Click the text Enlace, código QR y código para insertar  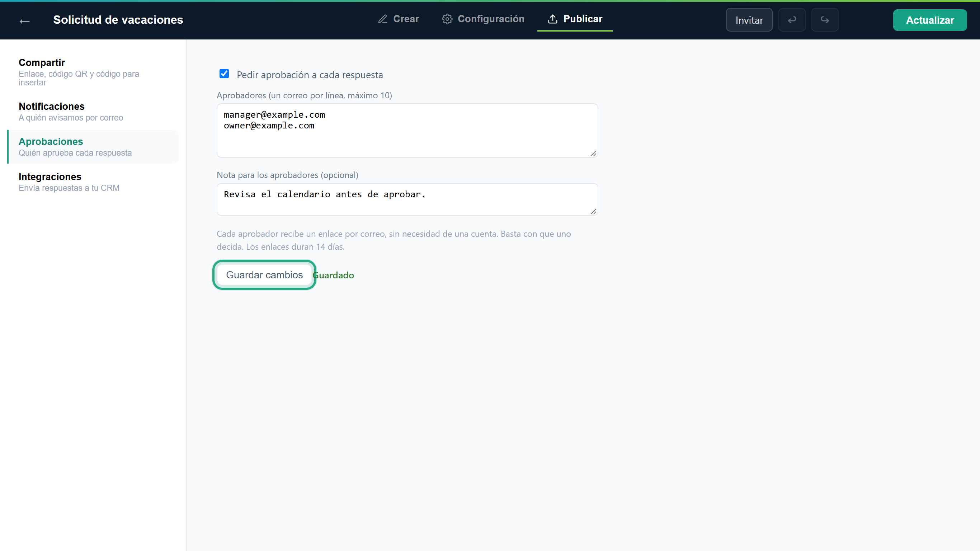click(79, 78)
